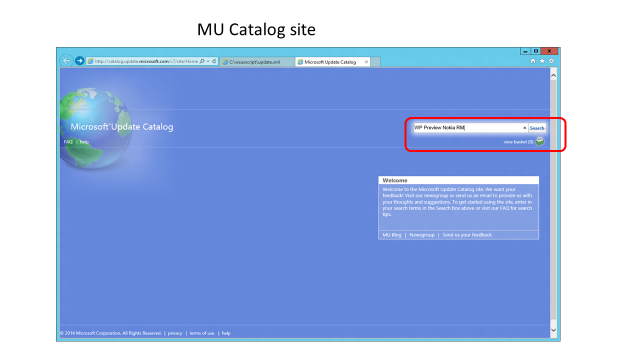Viewport: 640px width, 360px height.
Task: Open the FAQ link under catalog title
Action: (68, 142)
